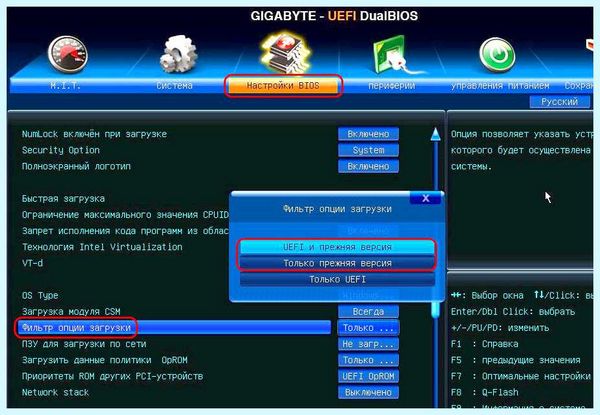Image resolution: width=600 pixels, height=415 pixels.
Task: Choose Только прежняя версия option
Action: click(337, 263)
